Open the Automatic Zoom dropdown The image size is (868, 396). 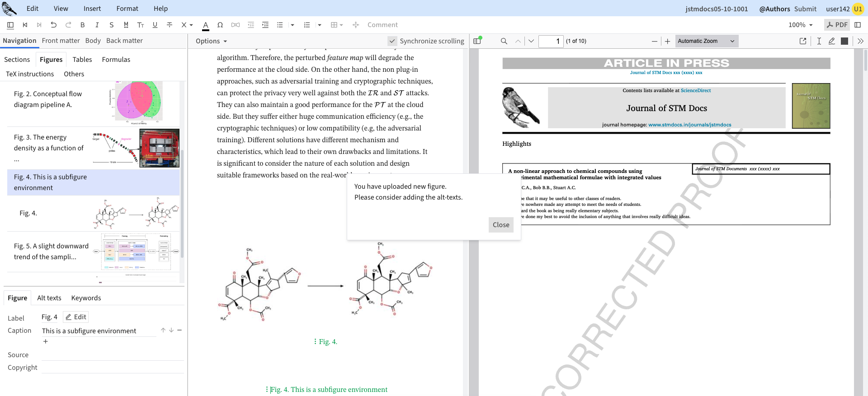point(707,41)
